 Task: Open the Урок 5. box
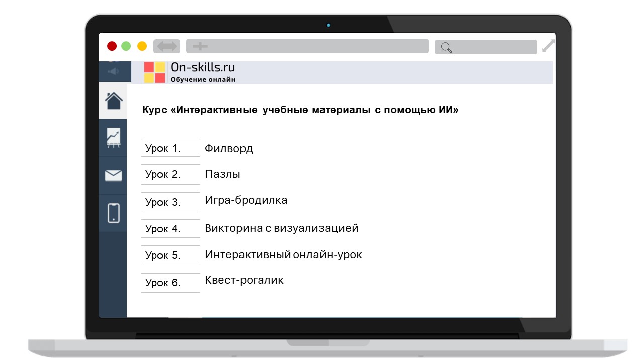[171, 255]
